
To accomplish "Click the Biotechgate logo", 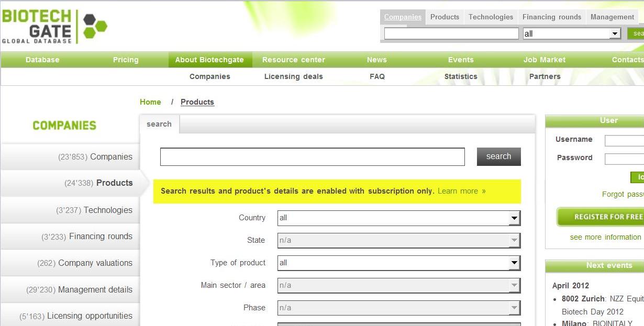I will click(54, 26).
